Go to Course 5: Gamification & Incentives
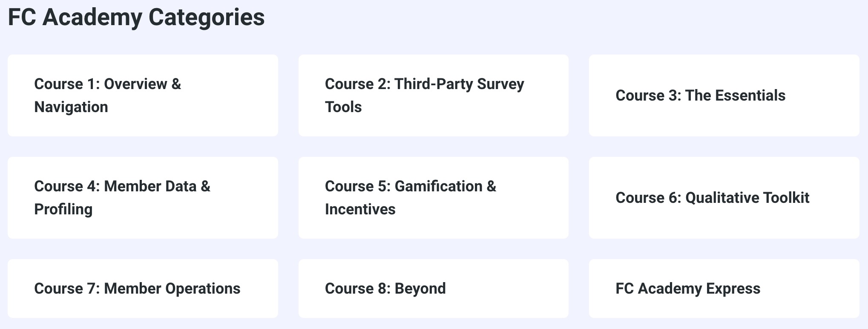 [x=433, y=198]
